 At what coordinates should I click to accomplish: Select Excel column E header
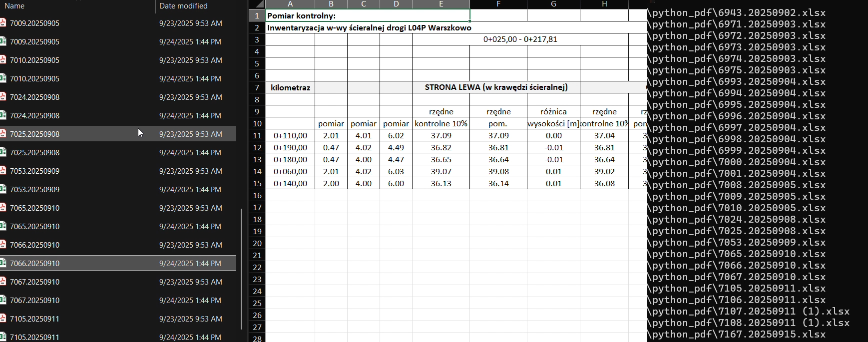point(441,4)
